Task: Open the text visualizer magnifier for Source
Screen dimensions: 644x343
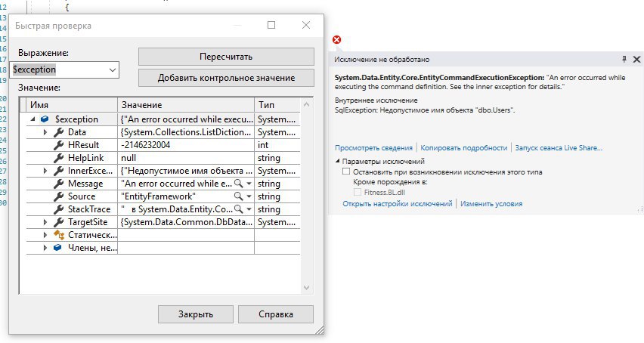Action: tap(238, 196)
